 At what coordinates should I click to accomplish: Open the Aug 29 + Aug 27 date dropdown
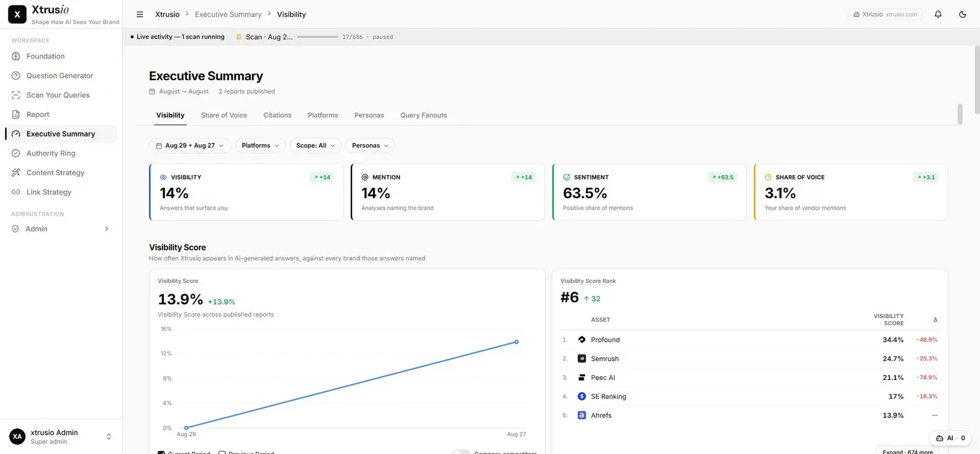190,146
